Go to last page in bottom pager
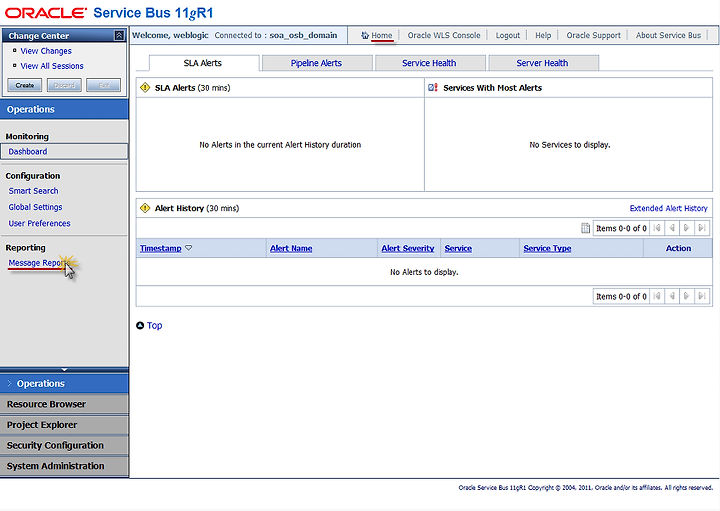 tap(702, 296)
